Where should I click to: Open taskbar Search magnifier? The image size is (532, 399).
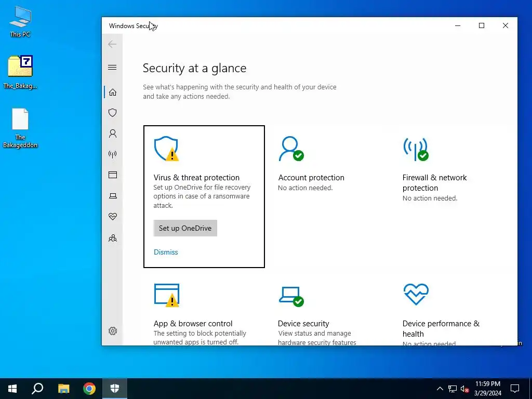pyautogui.click(x=37, y=389)
